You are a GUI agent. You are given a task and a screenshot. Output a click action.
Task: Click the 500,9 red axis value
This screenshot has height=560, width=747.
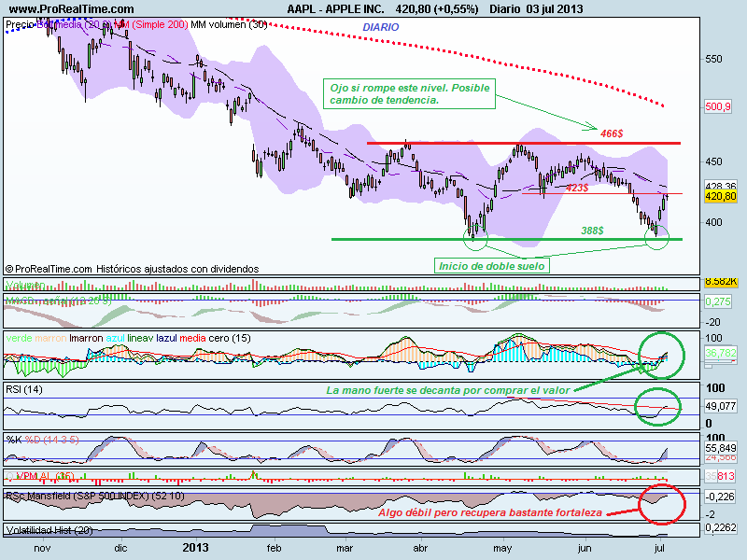pyautogui.click(x=718, y=106)
